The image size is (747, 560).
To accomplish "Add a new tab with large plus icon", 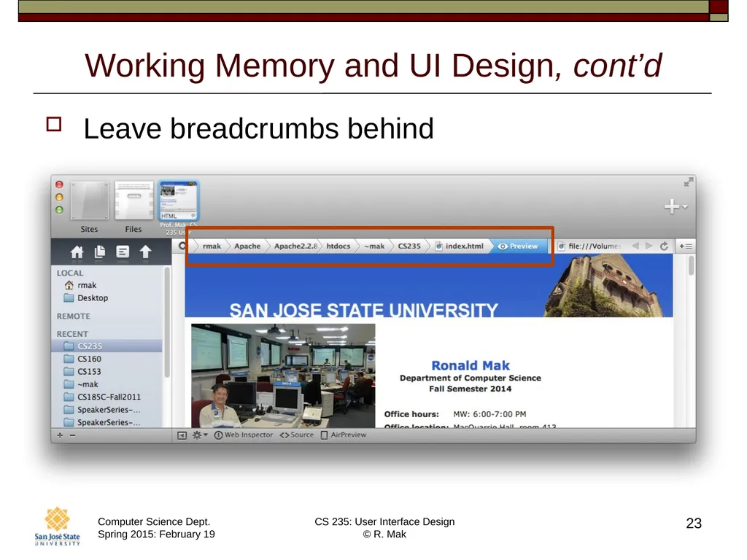I will click(672, 206).
